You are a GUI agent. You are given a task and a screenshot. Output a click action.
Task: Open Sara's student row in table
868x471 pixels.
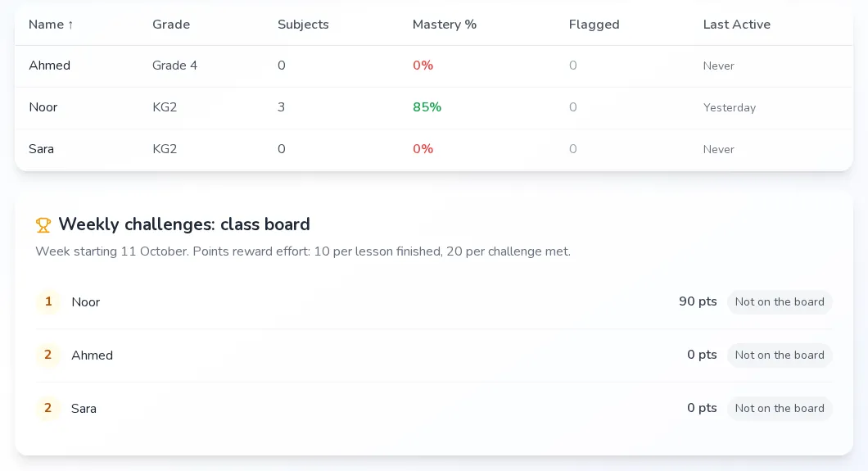[x=434, y=149]
